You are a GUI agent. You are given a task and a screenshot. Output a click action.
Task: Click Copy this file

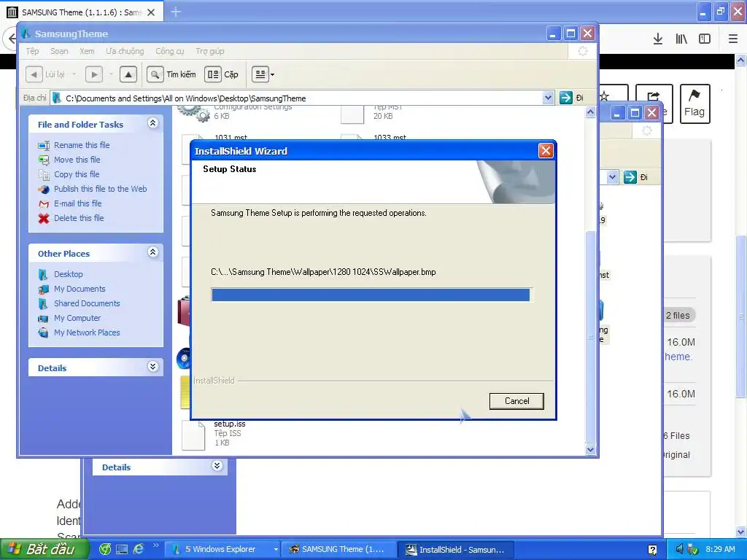tap(77, 174)
